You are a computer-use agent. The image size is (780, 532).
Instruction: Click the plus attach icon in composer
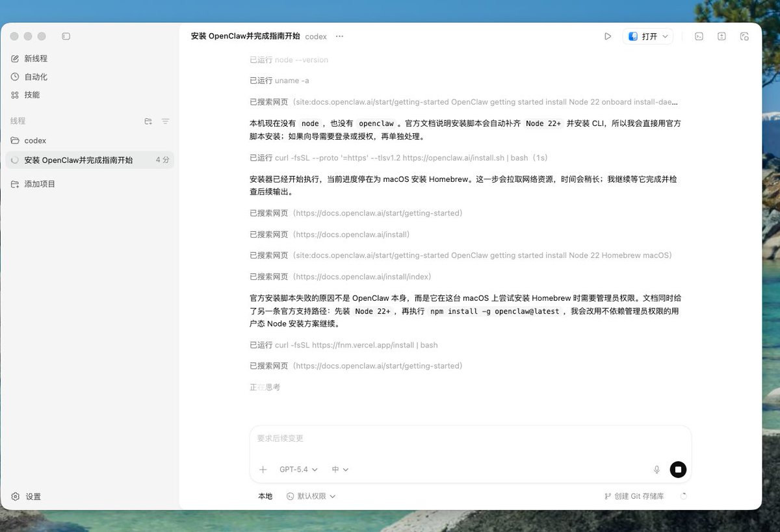pos(263,469)
